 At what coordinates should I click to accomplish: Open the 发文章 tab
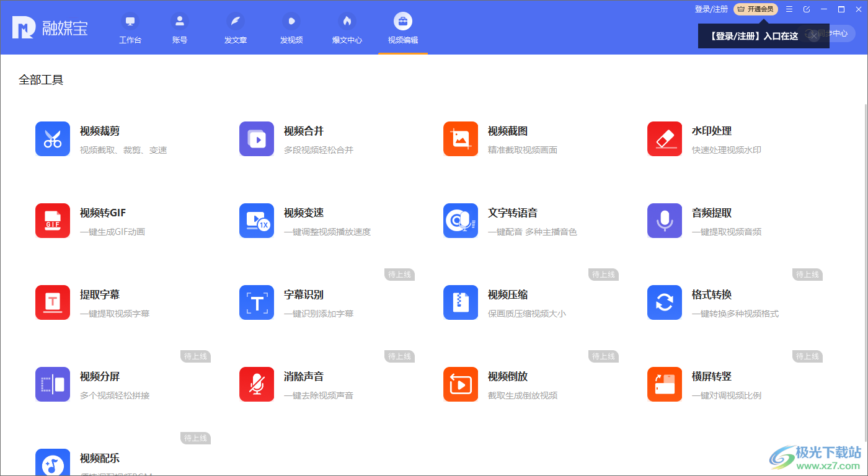coord(236,29)
